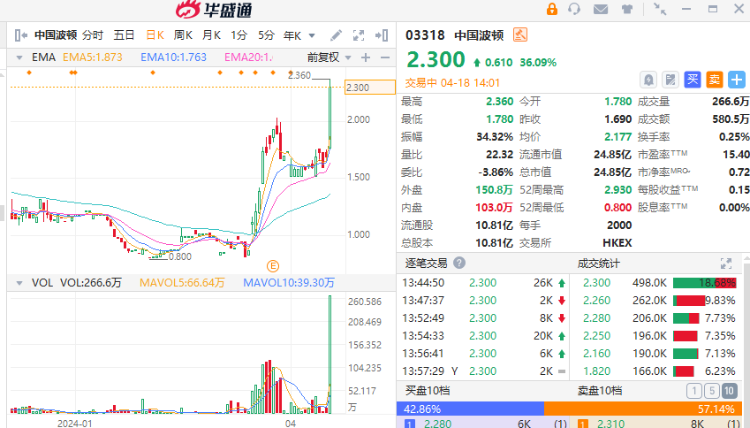
Task: Click the 52周最高 value 2.930
Action: pyautogui.click(x=618, y=190)
